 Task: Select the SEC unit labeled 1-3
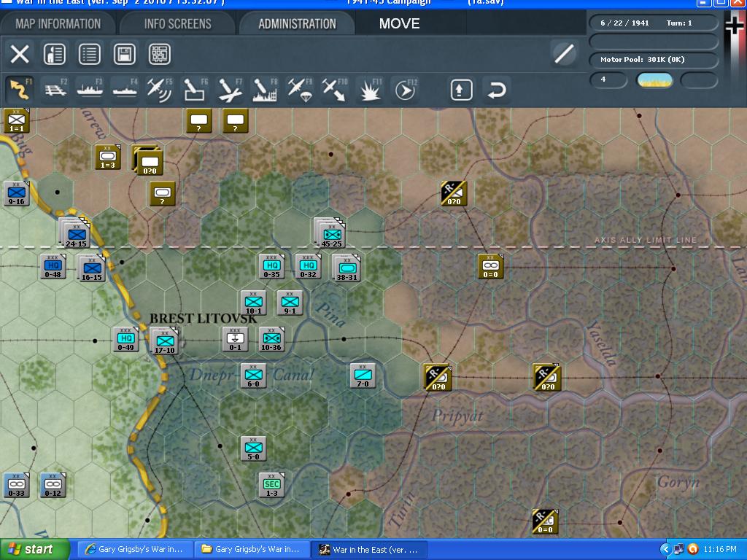(271, 485)
